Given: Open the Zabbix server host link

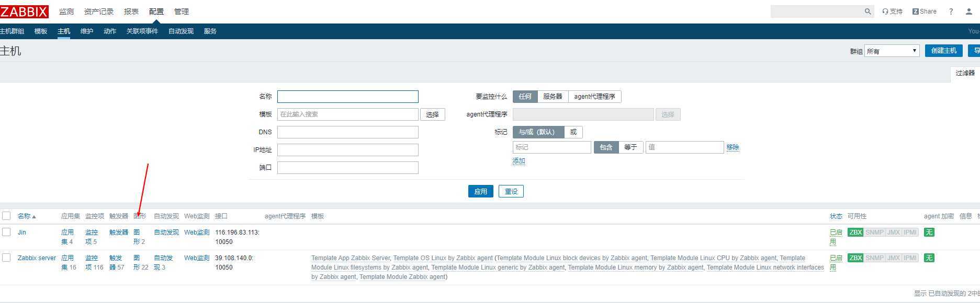Looking at the screenshot, I should 37,258.
